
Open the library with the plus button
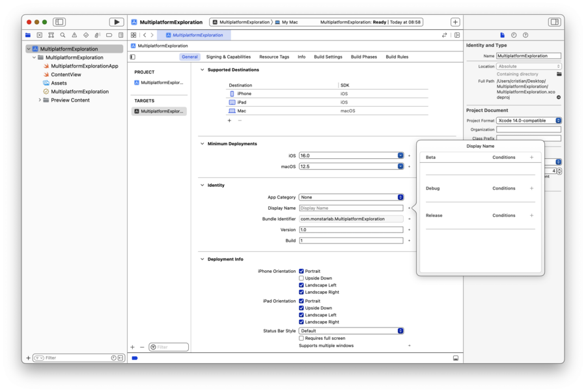pyautogui.click(x=455, y=22)
